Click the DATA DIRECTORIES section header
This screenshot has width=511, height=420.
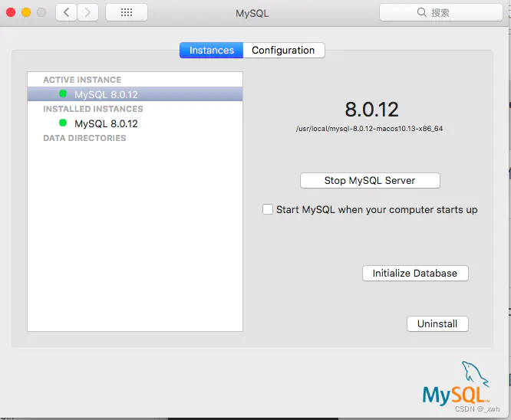(84, 138)
